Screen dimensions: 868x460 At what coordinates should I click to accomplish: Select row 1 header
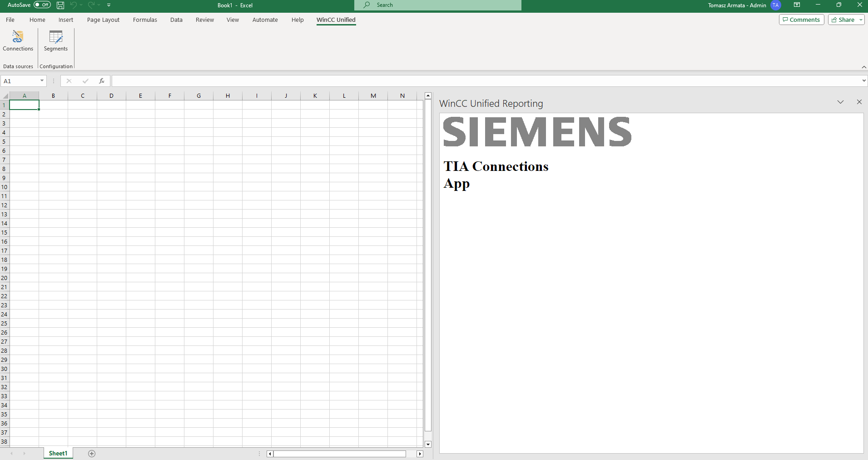(x=4, y=105)
